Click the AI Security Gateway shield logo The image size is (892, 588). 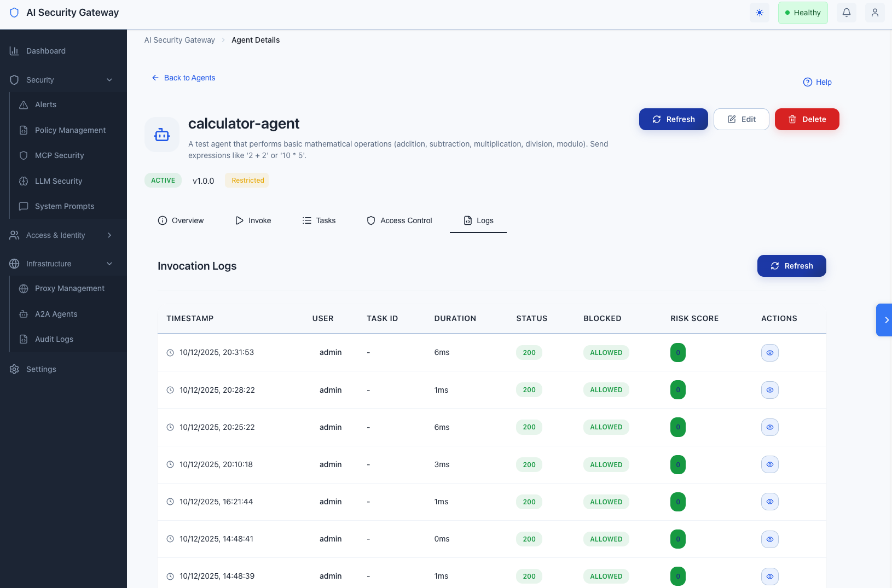[15, 13]
